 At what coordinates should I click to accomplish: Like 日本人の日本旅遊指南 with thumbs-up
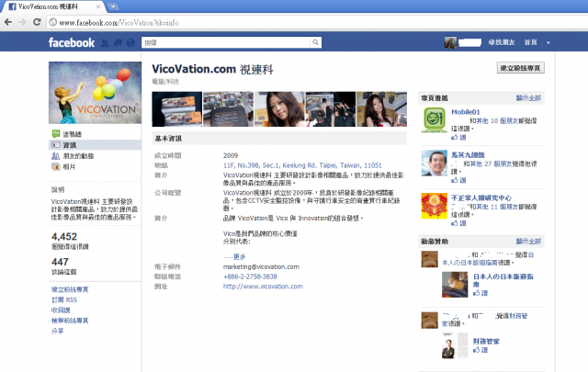(481, 293)
